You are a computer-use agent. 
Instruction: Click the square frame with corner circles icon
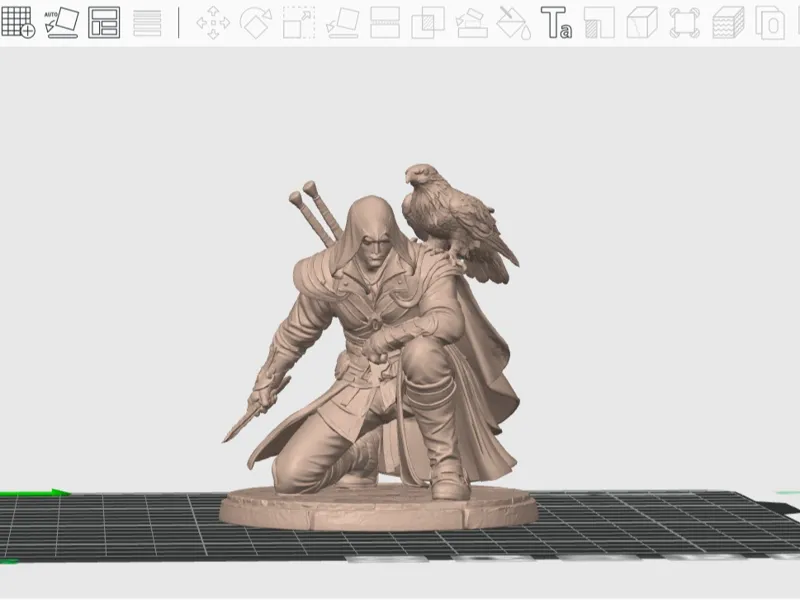(x=684, y=22)
